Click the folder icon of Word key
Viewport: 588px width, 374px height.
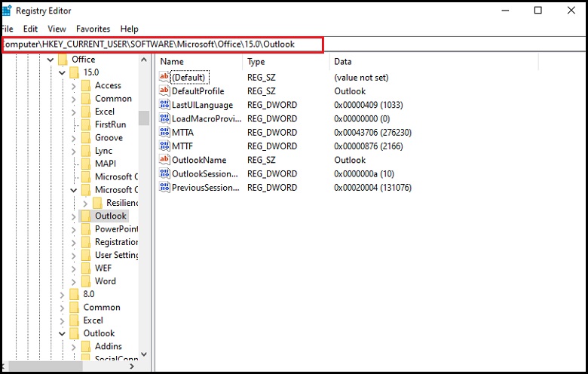[x=86, y=281]
